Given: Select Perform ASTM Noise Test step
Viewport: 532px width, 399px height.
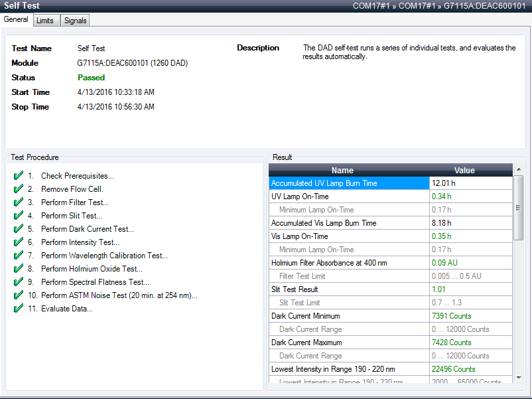Looking at the screenshot, I should (x=119, y=295).
